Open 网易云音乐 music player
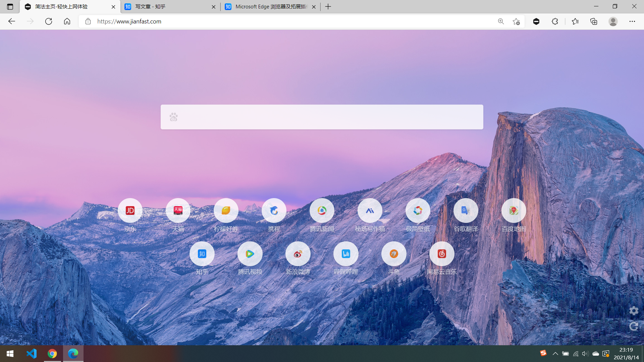This screenshot has height=362, width=644. pos(441,253)
